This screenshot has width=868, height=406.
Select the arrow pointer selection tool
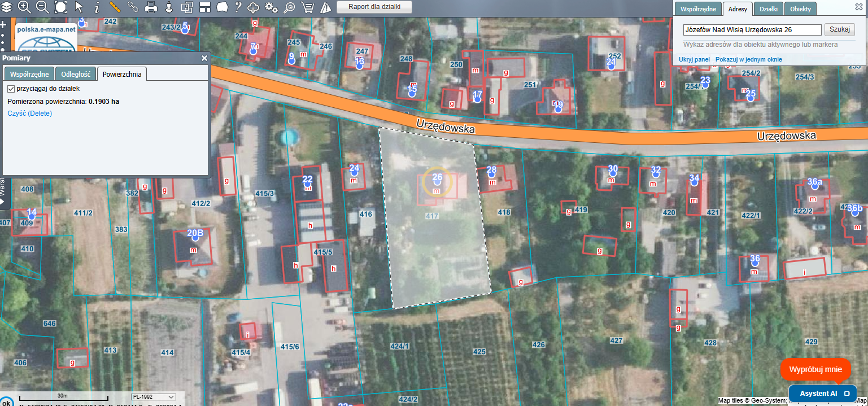point(78,7)
